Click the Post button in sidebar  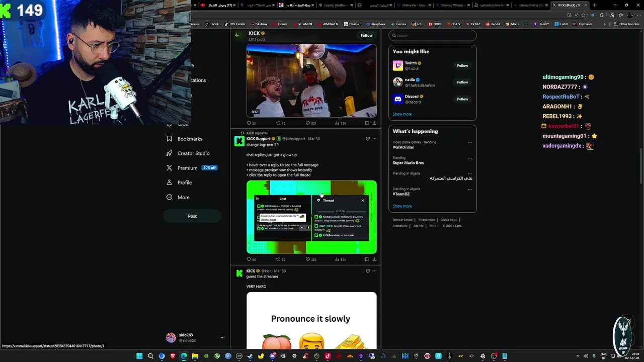(192, 216)
